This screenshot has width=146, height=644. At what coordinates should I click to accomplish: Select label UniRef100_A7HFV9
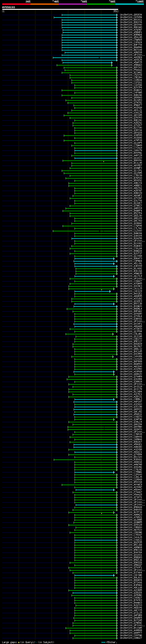click(x=131, y=140)
